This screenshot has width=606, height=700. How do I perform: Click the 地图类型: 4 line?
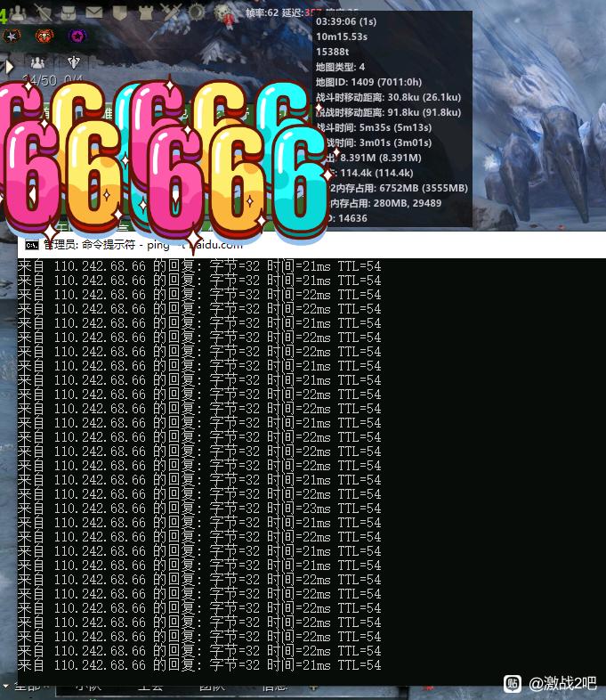[340, 67]
